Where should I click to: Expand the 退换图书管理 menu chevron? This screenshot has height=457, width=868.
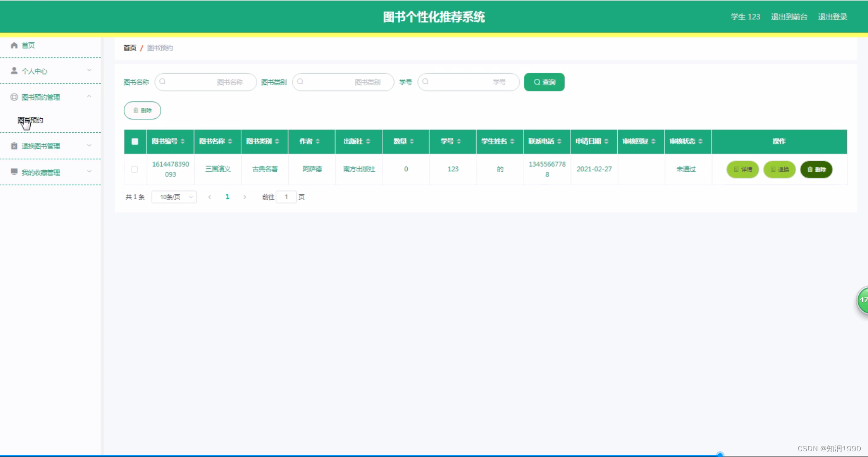(x=89, y=145)
